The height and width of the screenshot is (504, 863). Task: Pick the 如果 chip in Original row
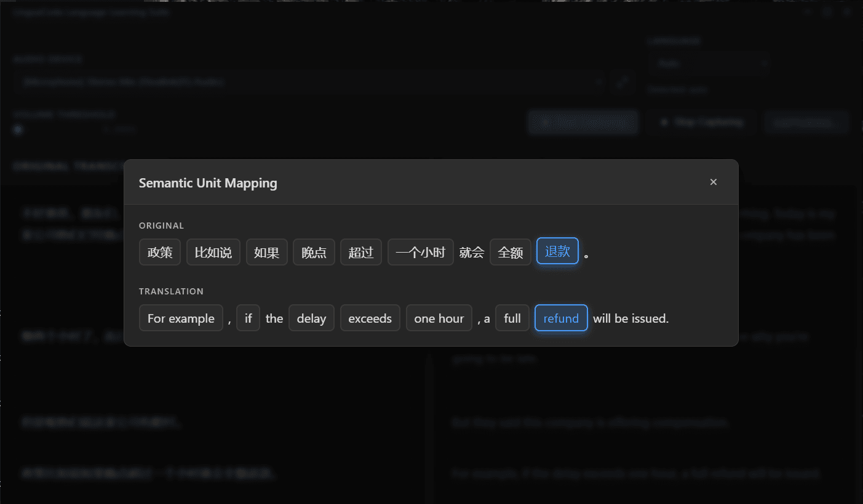[x=266, y=253]
